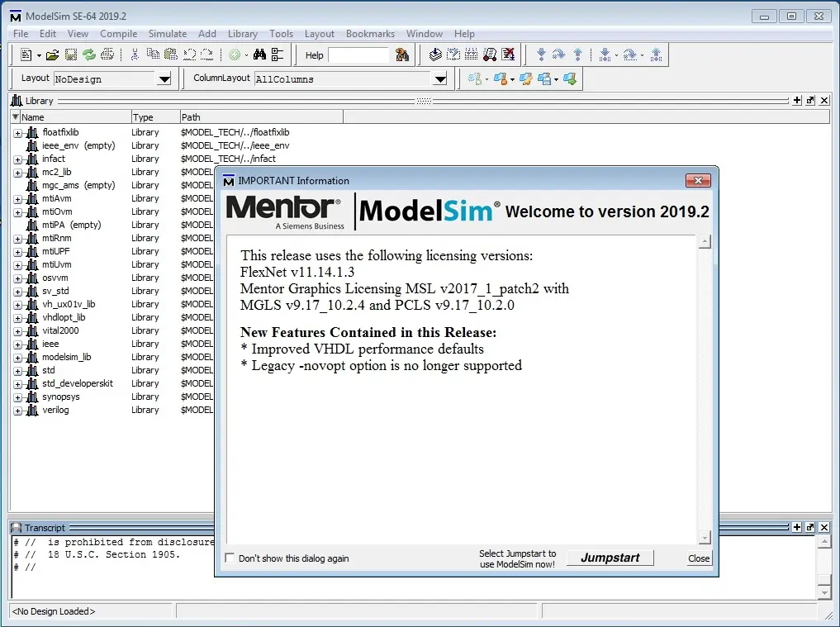840x627 pixels.
Task: Click the Step Into down-arrow icon
Action: [541, 55]
